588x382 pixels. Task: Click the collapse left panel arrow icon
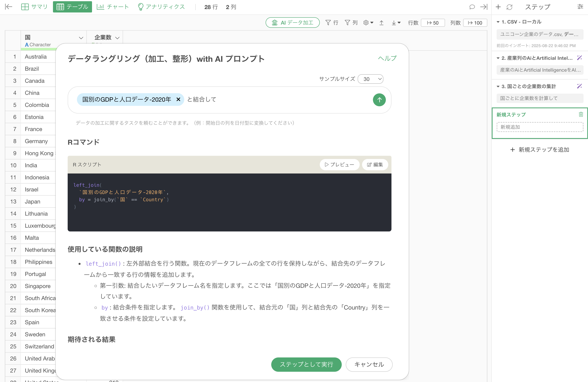click(9, 7)
